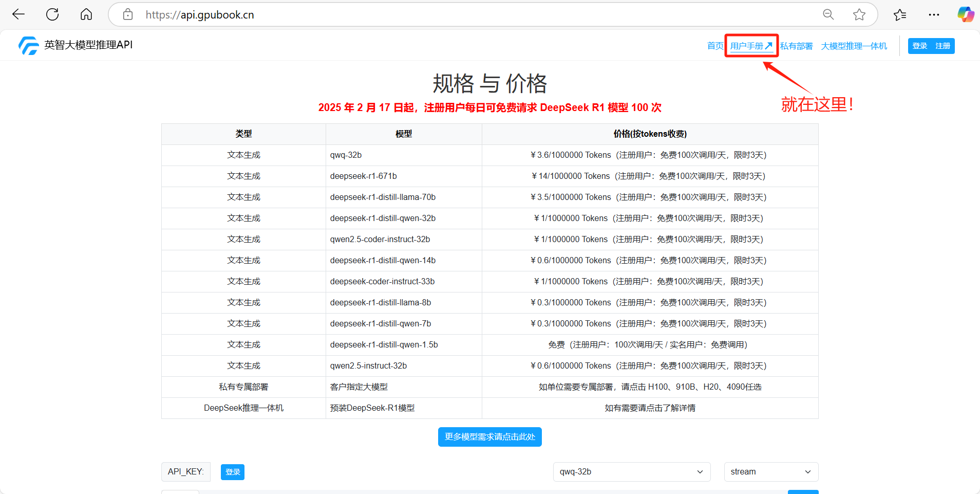Select qwen2.5-instruct-32b cell
The height and width of the screenshot is (494, 980).
tap(404, 366)
